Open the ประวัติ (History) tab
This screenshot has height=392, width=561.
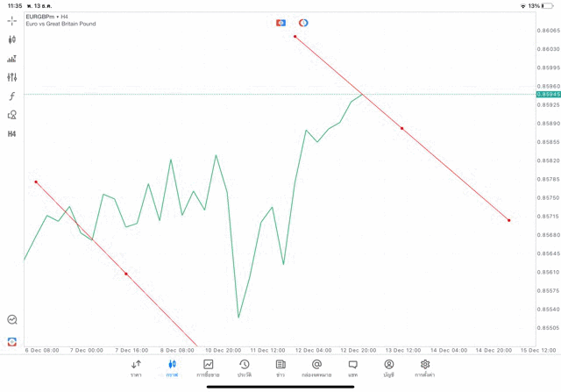[x=245, y=367]
